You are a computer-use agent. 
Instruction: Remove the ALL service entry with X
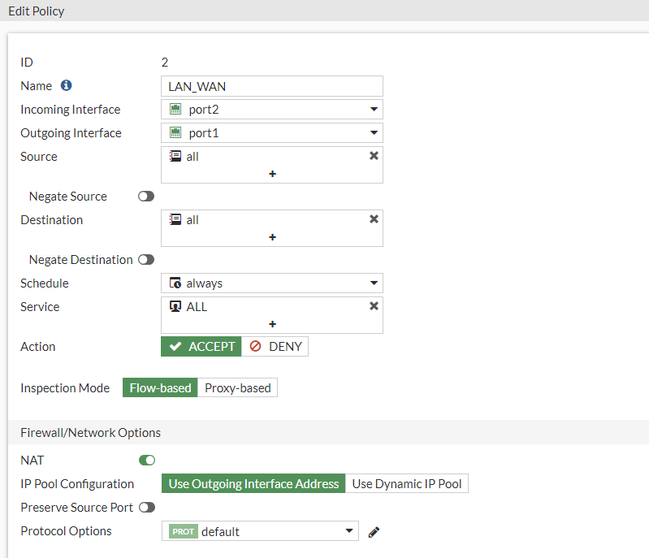click(374, 306)
